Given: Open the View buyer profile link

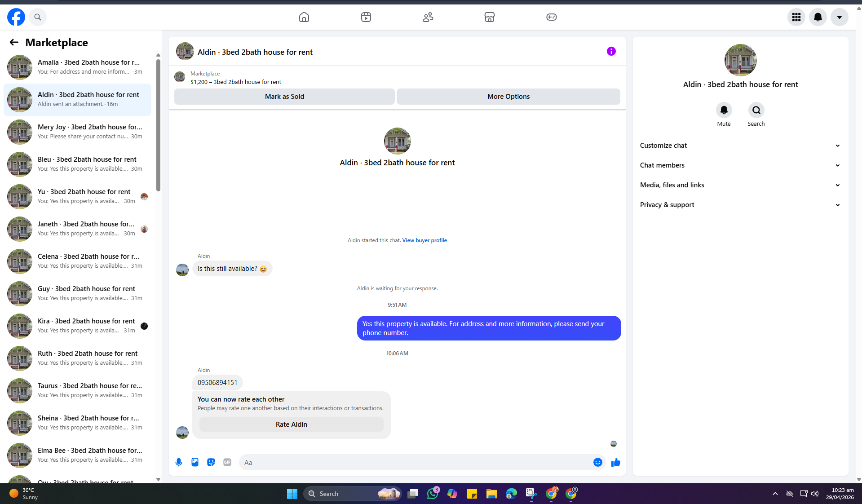Looking at the screenshot, I should tap(424, 240).
